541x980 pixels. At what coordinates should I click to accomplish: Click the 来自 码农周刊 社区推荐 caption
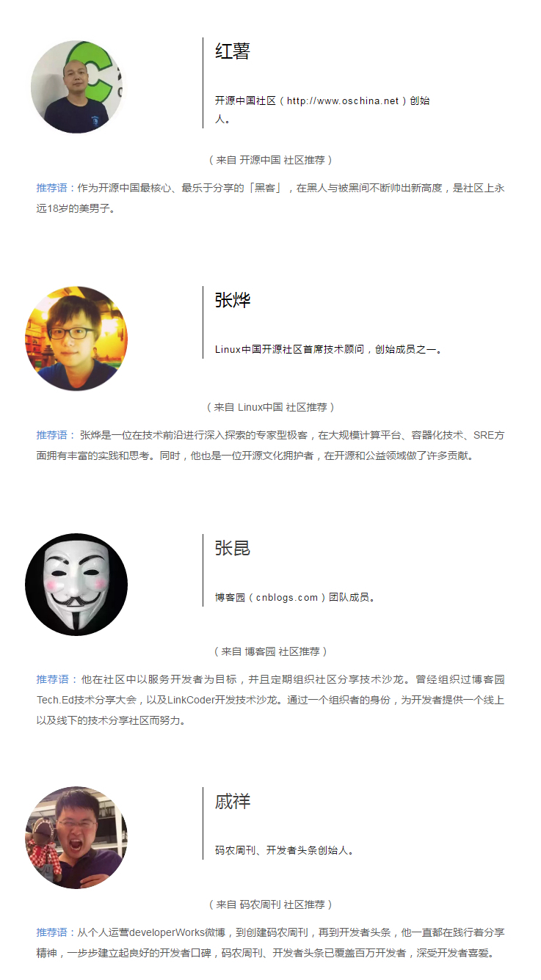tap(270, 904)
